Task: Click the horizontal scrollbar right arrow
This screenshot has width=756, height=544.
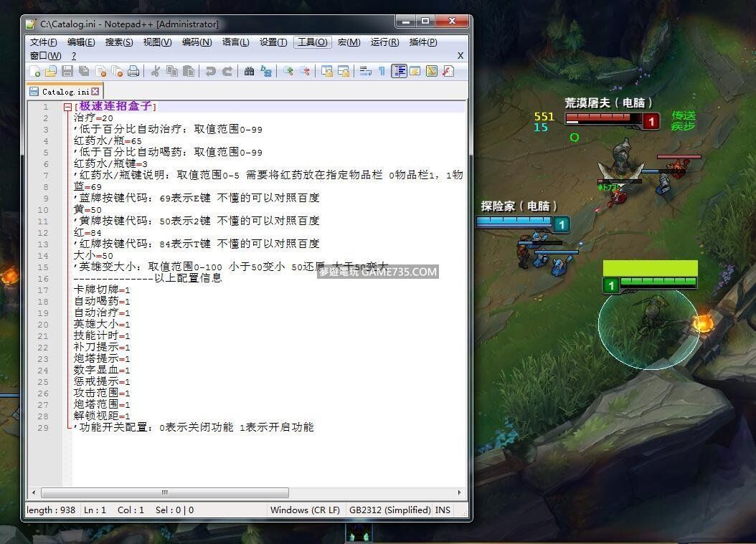Action: point(459,492)
